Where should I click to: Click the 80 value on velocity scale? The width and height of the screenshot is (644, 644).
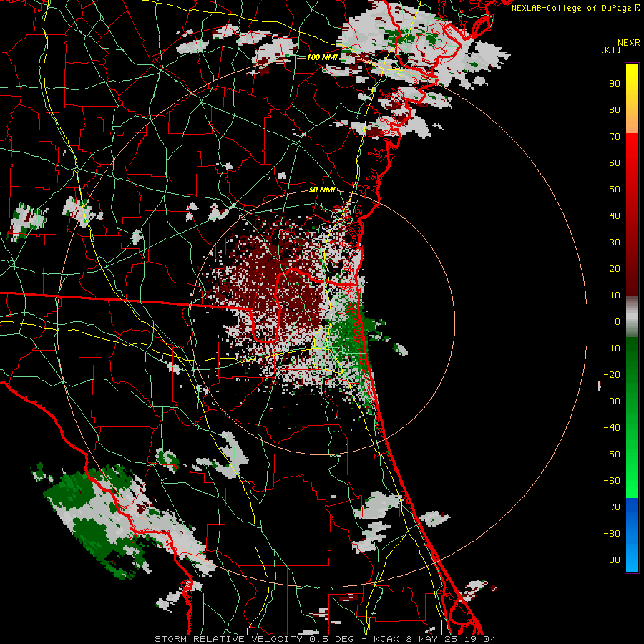[615, 110]
